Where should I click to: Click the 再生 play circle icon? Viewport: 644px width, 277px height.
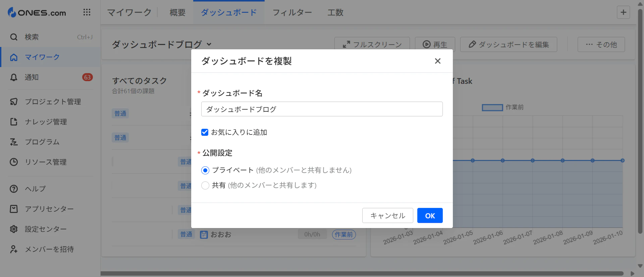coord(426,45)
